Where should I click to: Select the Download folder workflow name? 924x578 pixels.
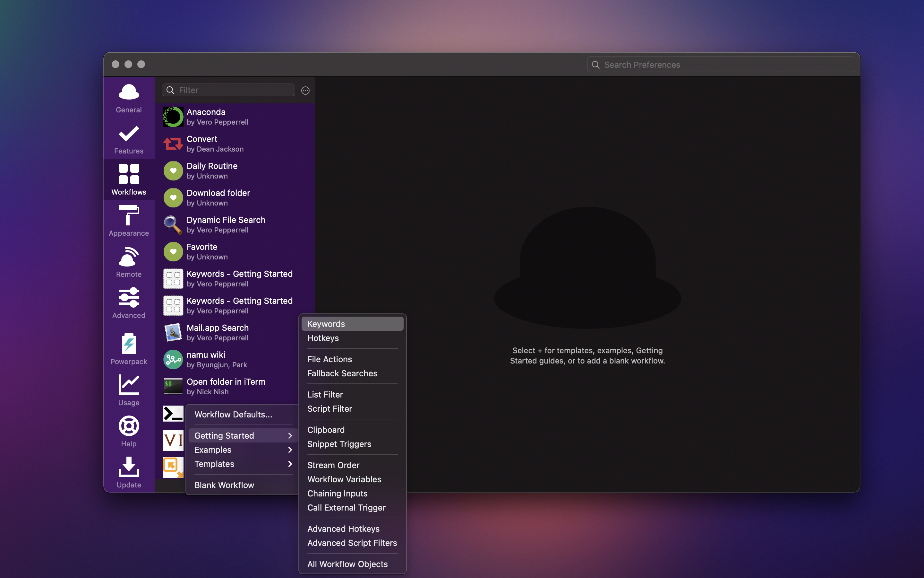pos(218,193)
